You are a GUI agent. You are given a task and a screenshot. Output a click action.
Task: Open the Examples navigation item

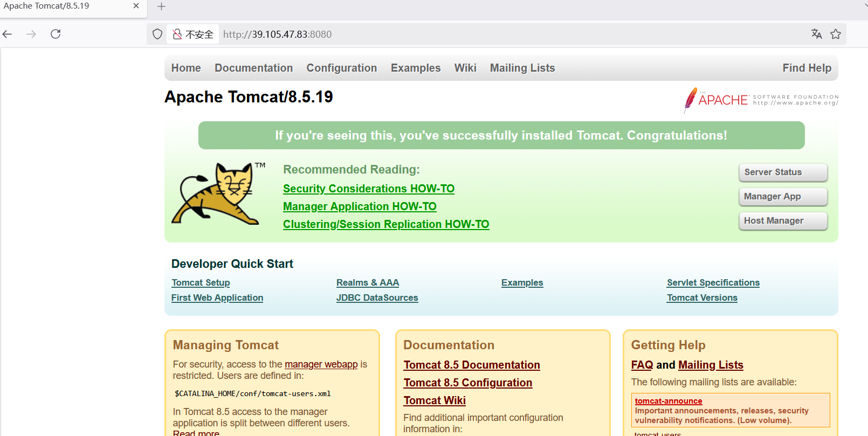[x=416, y=68]
